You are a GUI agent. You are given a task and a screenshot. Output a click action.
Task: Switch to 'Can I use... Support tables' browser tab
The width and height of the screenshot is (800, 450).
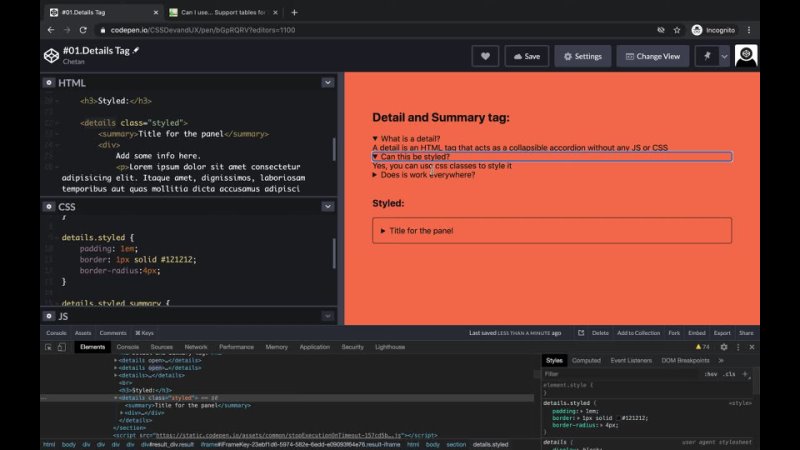223,12
